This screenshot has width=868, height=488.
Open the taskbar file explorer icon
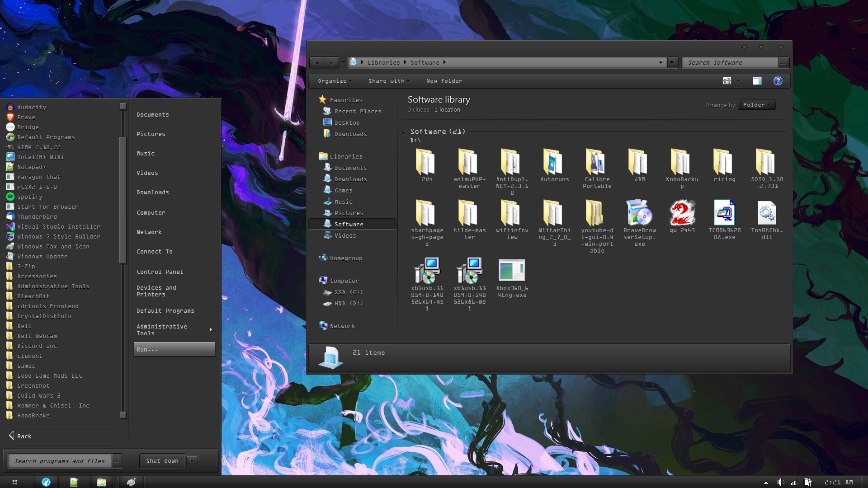pyautogui.click(x=102, y=482)
